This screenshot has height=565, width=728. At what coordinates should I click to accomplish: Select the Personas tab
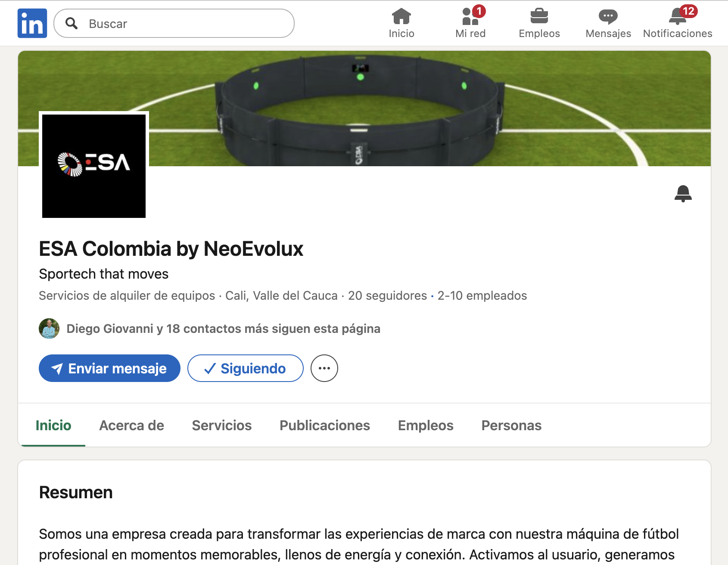coord(511,425)
